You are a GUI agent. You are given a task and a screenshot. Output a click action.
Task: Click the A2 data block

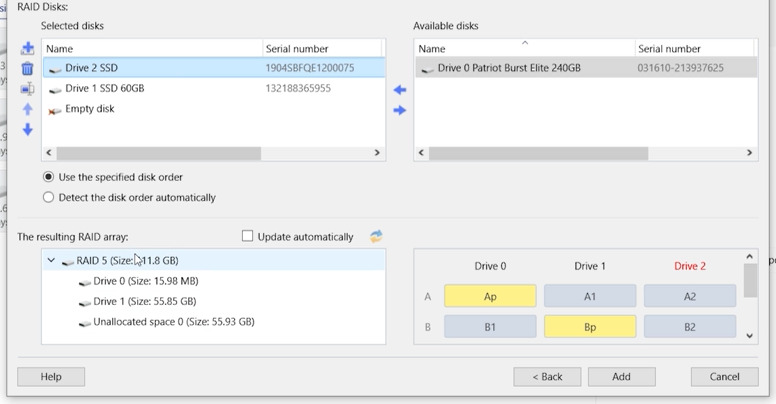point(690,296)
